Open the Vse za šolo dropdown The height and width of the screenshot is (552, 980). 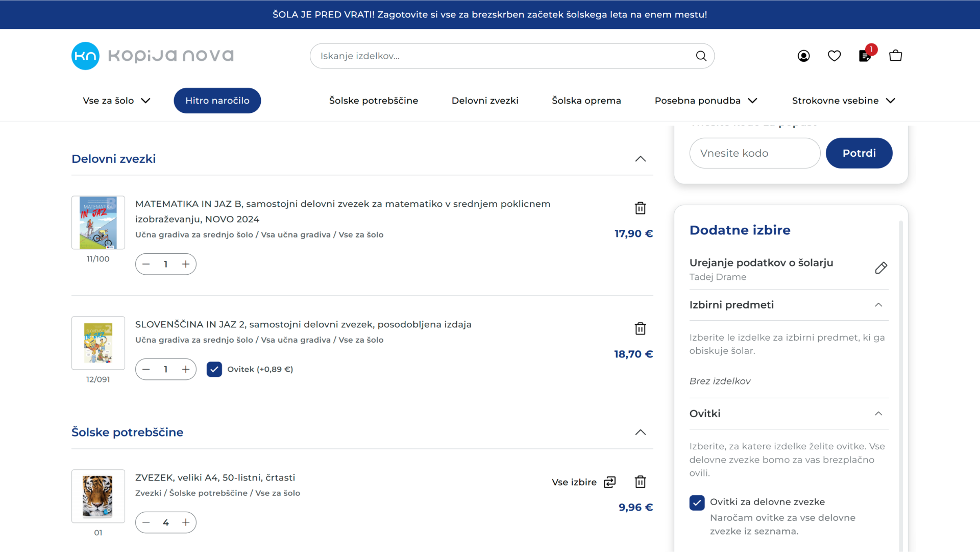tap(116, 101)
